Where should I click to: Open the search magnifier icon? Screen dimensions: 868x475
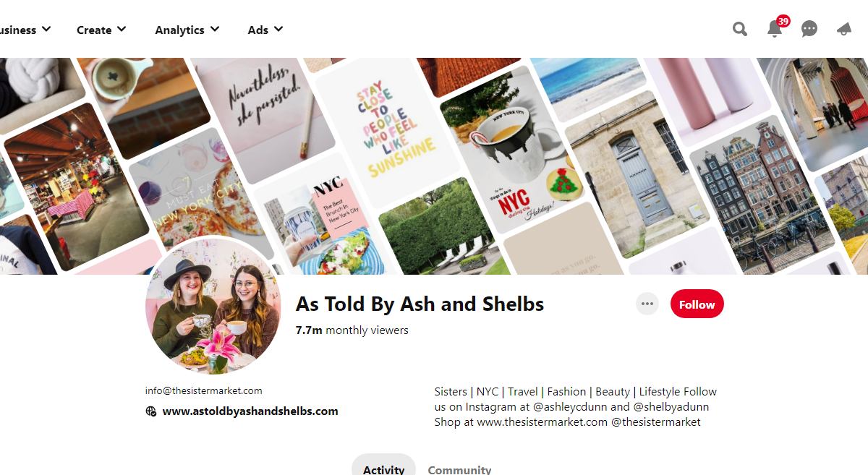coord(739,29)
